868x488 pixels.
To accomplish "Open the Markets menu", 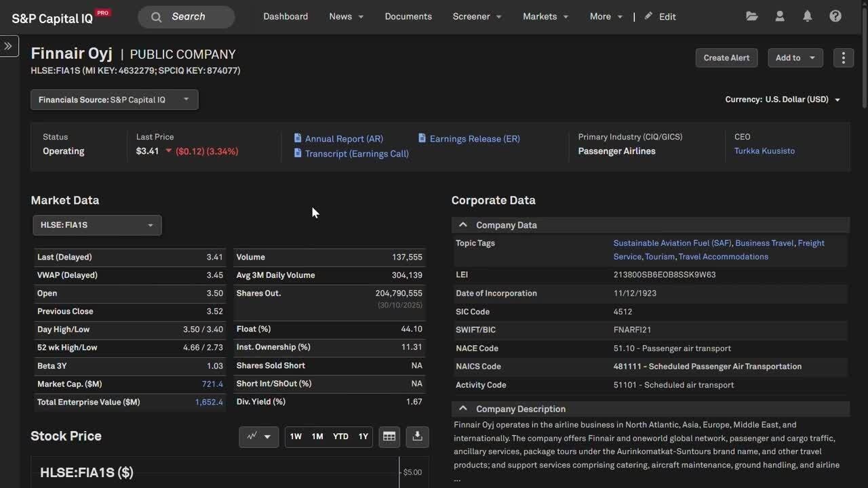I will (x=546, y=16).
